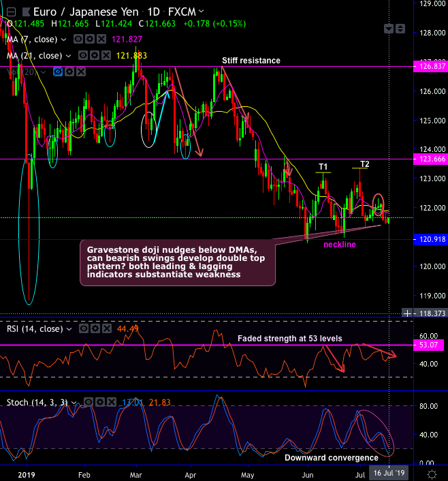Click the blue 120.918 price label

(x=432, y=239)
